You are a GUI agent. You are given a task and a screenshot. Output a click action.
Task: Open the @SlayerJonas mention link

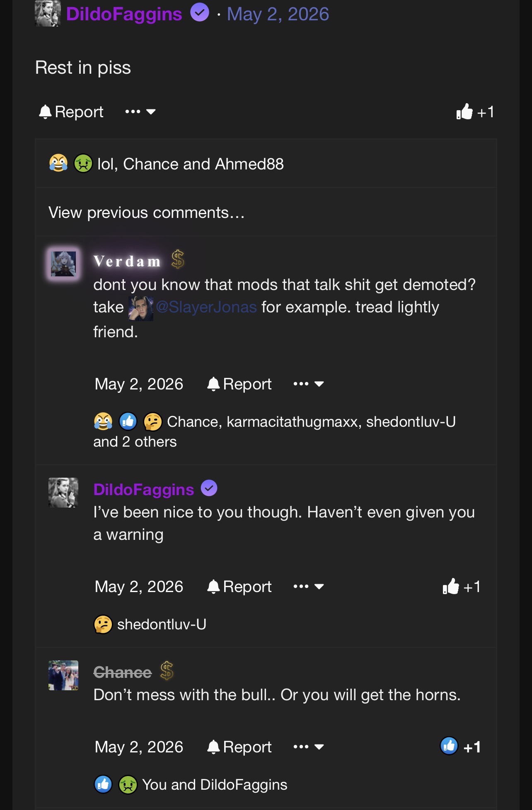206,307
